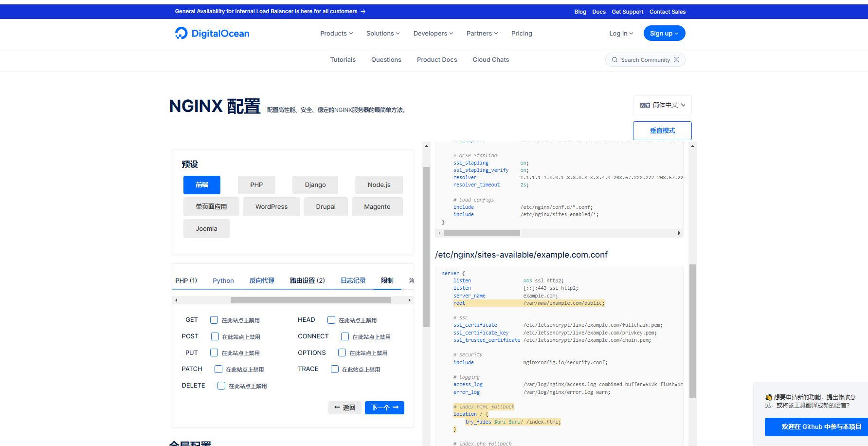Open Questions in community nav
The image size is (868, 446).
386,59
